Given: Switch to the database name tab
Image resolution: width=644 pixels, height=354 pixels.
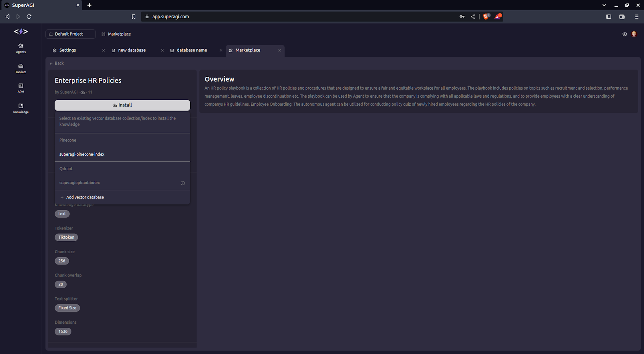Looking at the screenshot, I should [x=192, y=50].
